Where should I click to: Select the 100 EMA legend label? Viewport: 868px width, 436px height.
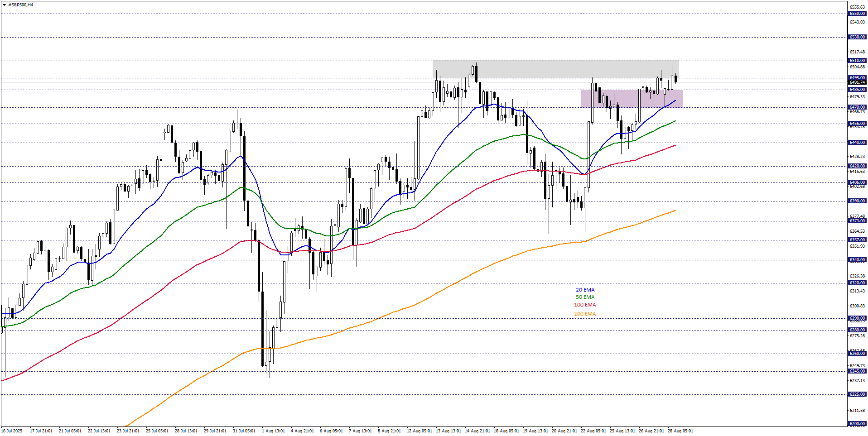coord(585,305)
